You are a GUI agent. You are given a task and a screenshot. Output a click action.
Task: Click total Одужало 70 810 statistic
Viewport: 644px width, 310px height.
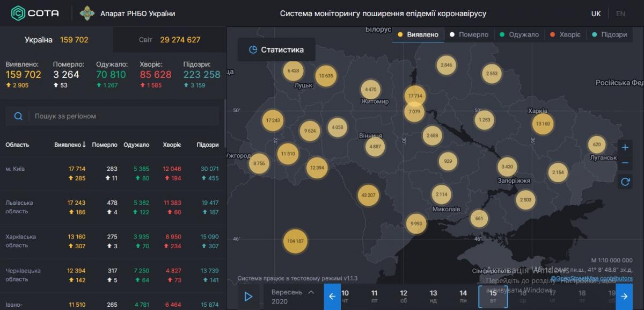click(111, 75)
